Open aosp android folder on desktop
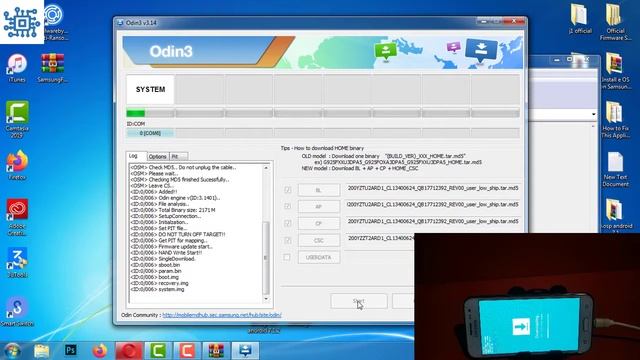This screenshot has width=640, height=360. (615, 216)
